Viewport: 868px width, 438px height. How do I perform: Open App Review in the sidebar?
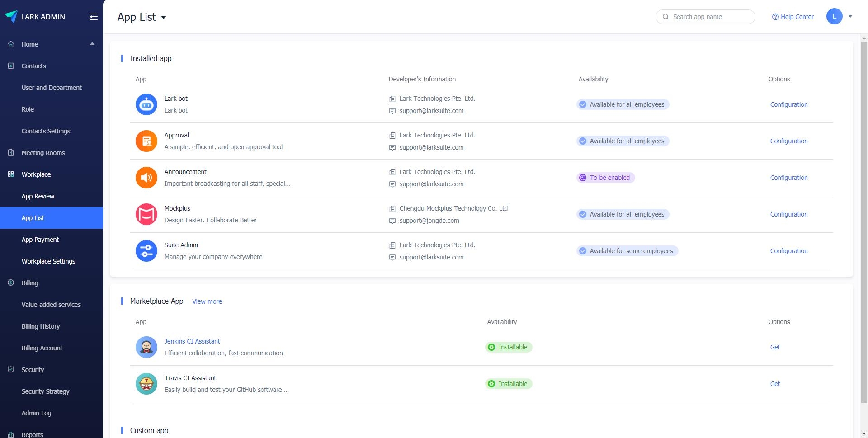click(x=38, y=196)
